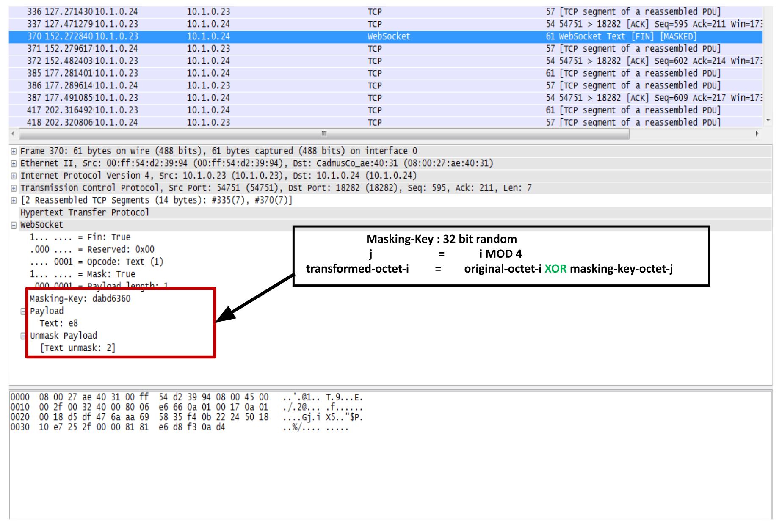Click the TCP Src Port 54751 line
This screenshot has height=532, width=782.
point(276,188)
